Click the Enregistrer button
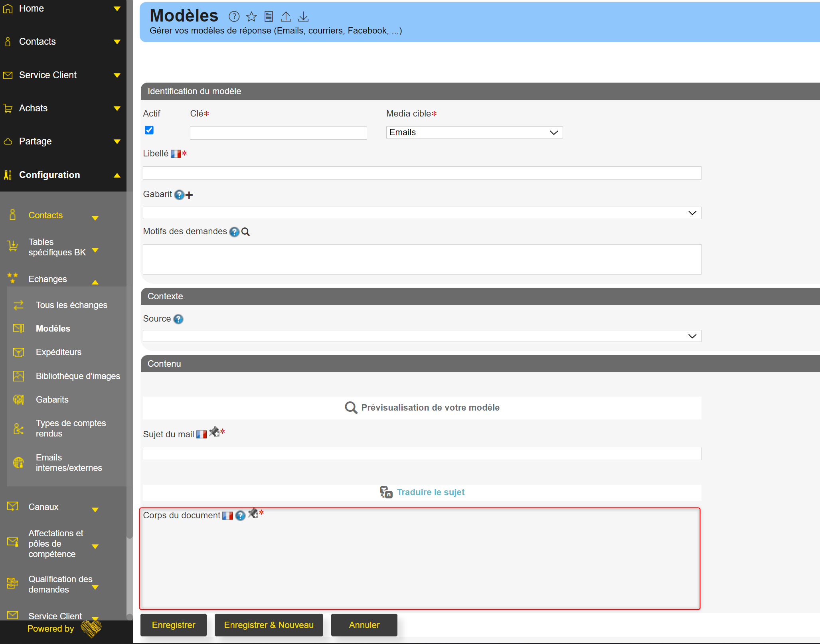The width and height of the screenshot is (820, 644). click(x=174, y=625)
